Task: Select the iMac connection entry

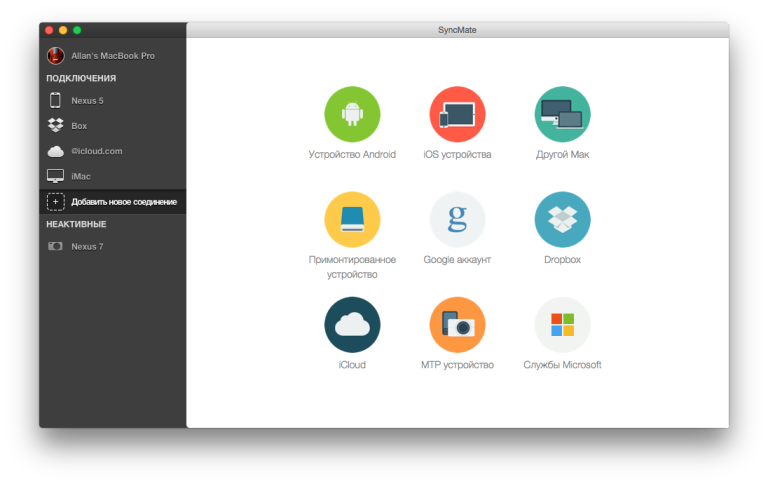Action: (x=113, y=176)
